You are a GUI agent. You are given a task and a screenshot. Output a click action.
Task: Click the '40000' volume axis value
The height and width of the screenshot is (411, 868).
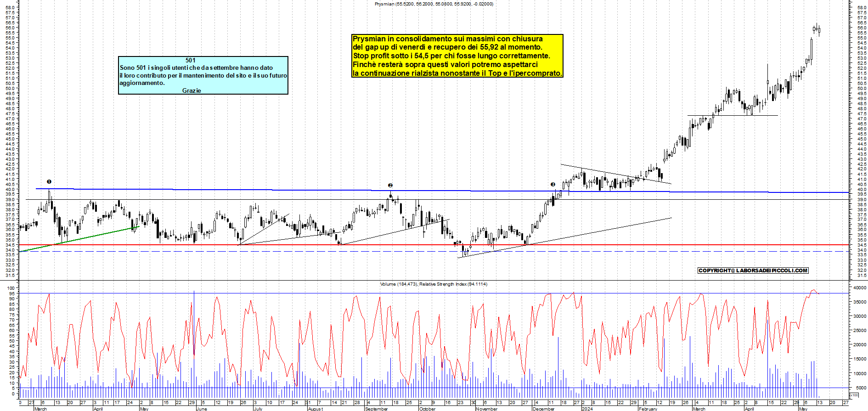pos(859,288)
